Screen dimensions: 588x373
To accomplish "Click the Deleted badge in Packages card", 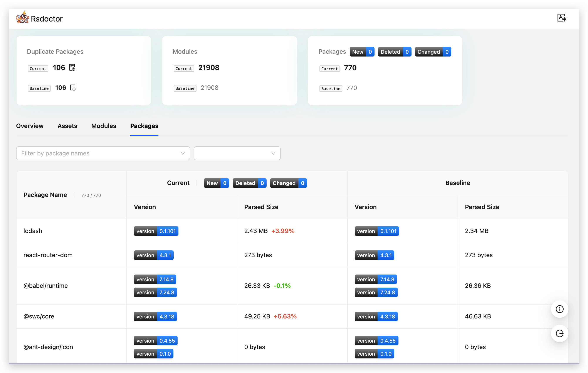I will (x=394, y=52).
